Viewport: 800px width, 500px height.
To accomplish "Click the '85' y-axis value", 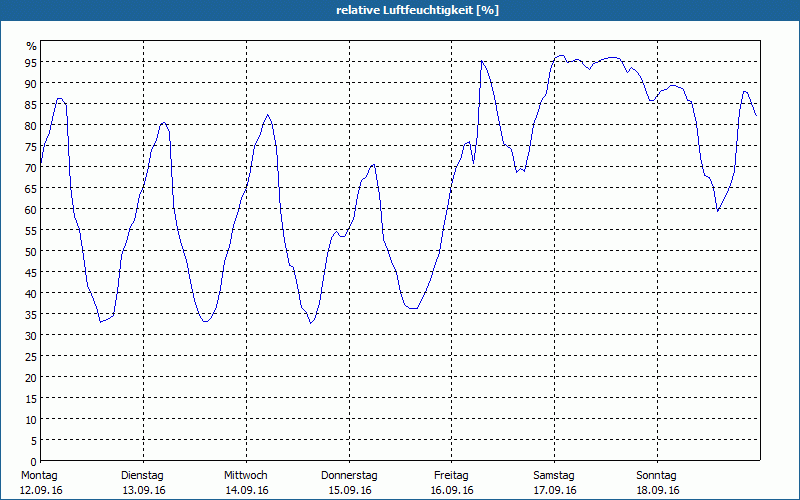I will 31,105.
